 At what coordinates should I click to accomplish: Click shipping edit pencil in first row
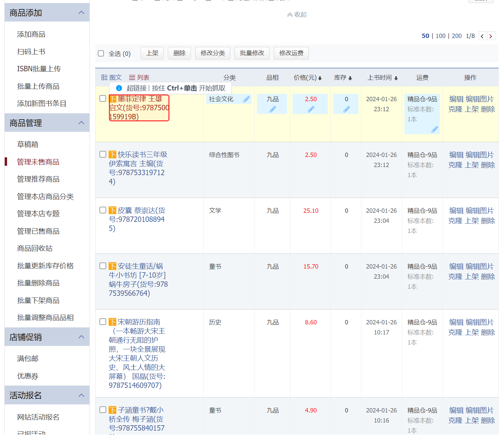(x=434, y=129)
